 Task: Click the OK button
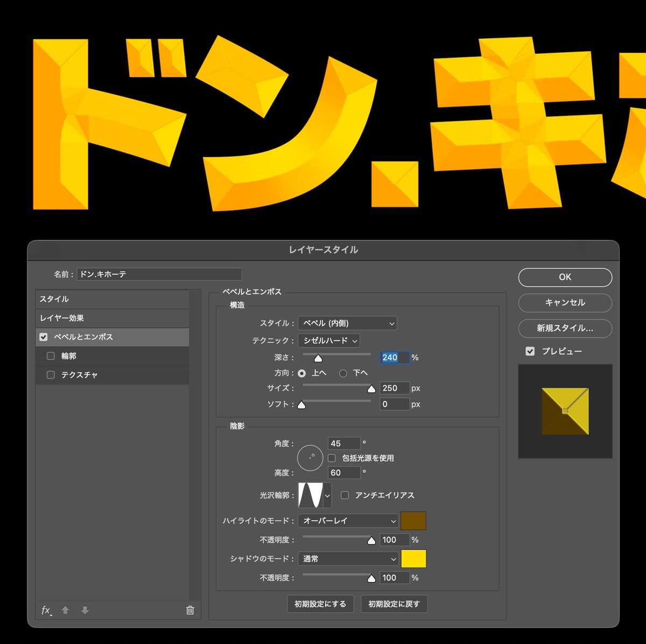[x=565, y=277]
